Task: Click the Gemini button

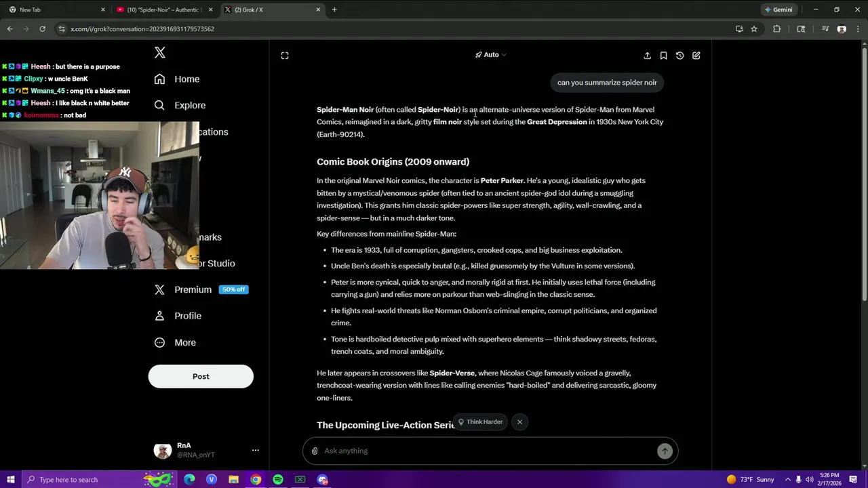Action: (778, 9)
